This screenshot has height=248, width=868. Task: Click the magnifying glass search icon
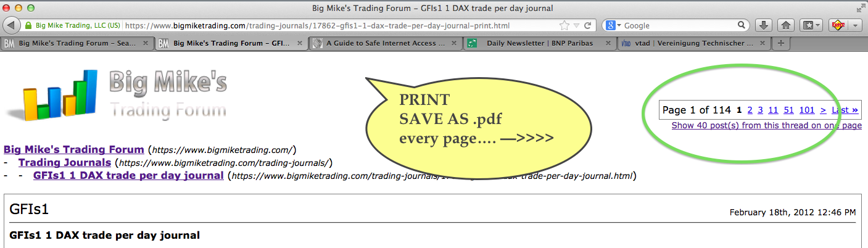(743, 26)
